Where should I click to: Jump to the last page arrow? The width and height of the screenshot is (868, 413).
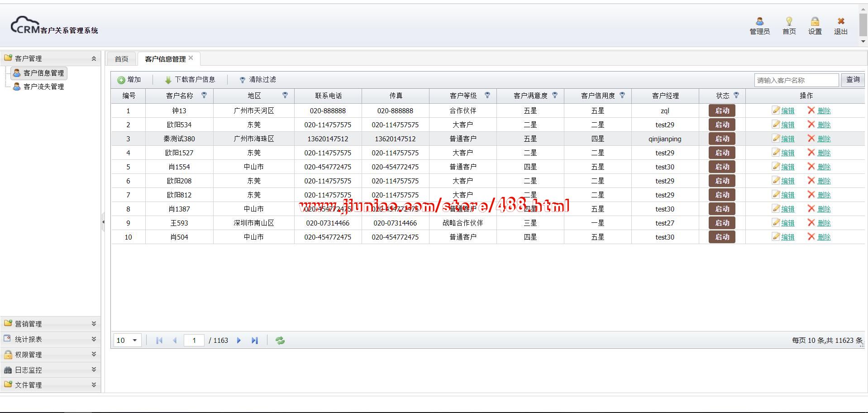click(x=255, y=341)
